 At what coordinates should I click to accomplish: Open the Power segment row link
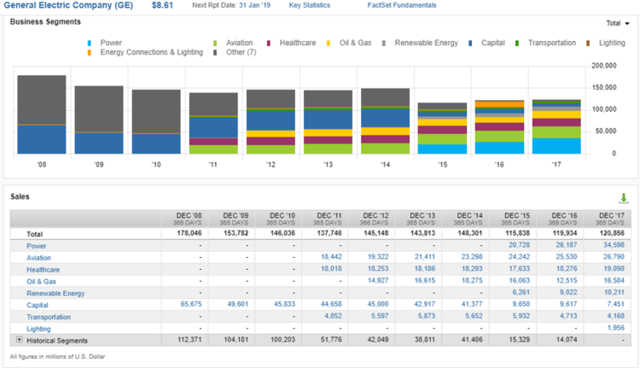36,246
